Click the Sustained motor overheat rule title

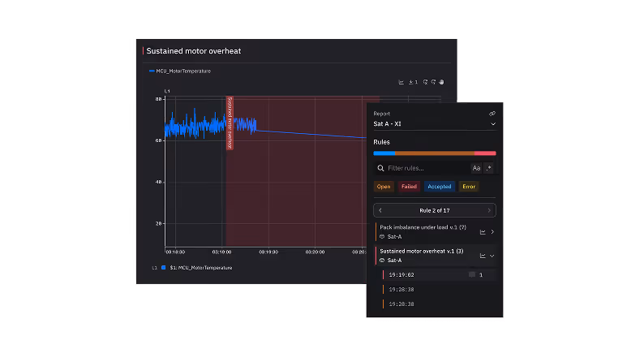tap(422, 251)
